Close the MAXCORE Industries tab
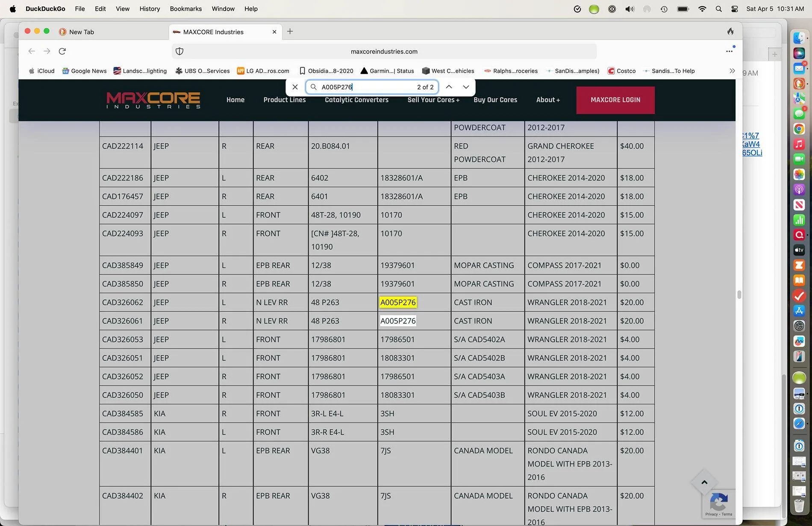The image size is (812, 526). 274,32
